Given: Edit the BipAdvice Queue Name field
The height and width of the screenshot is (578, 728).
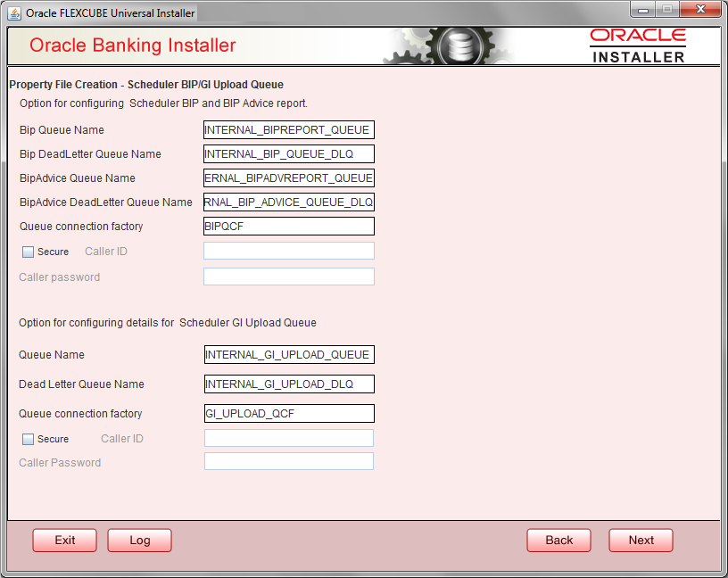Looking at the screenshot, I should pos(289,178).
